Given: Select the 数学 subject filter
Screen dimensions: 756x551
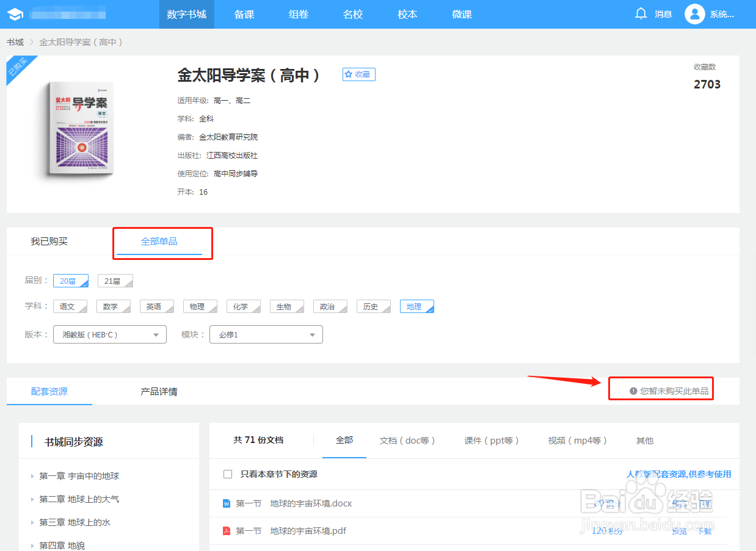Looking at the screenshot, I should [x=114, y=306].
